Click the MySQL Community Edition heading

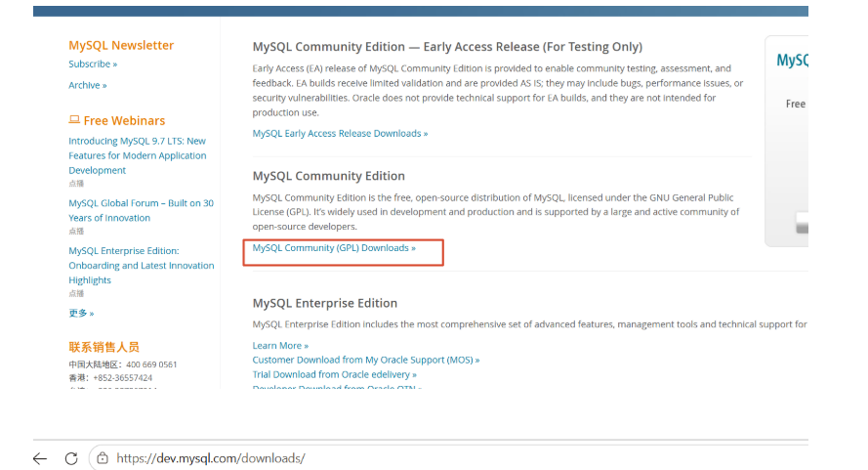pyautogui.click(x=329, y=176)
